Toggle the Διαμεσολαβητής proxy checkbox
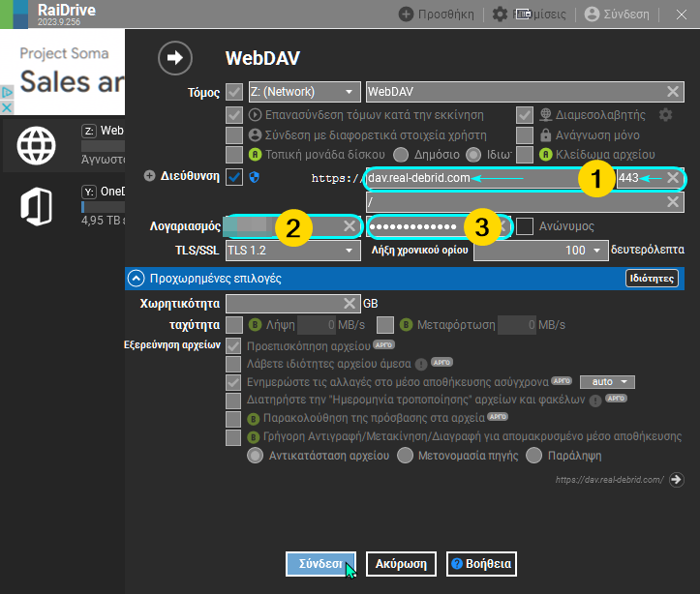 point(525,115)
